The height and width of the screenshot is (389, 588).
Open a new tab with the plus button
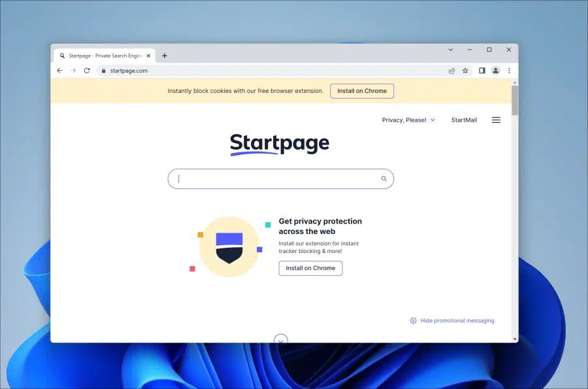click(x=164, y=56)
